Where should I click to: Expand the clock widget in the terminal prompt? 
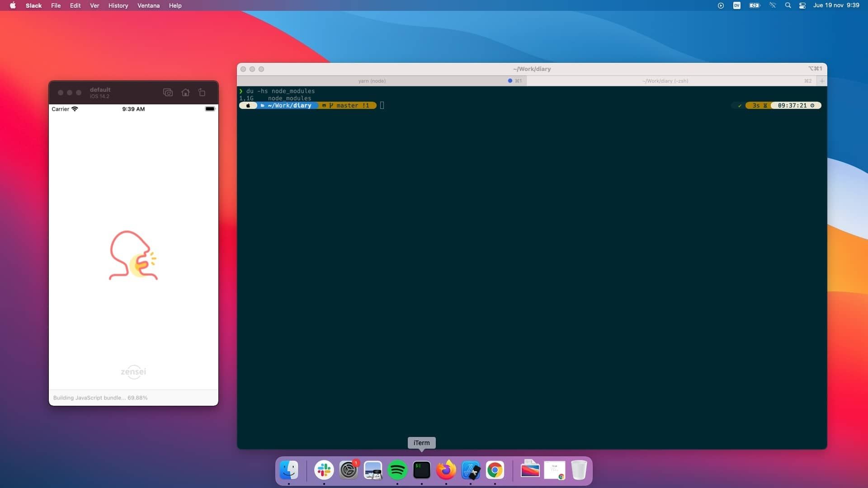click(x=793, y=105)
